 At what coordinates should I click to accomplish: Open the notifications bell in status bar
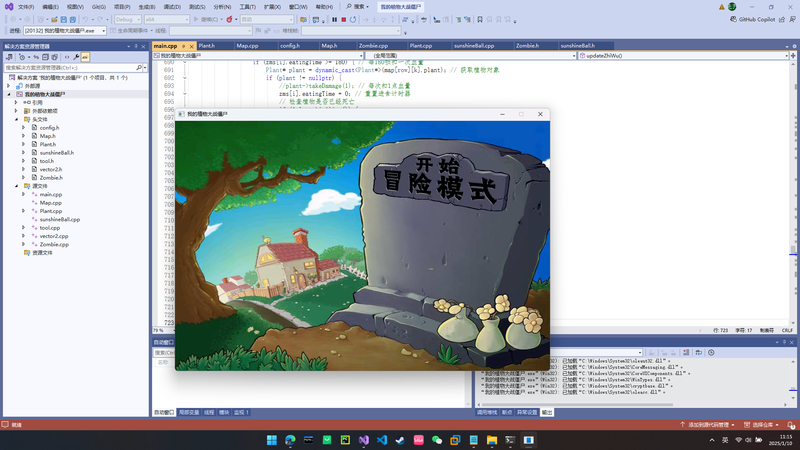[x=790, y=424]
